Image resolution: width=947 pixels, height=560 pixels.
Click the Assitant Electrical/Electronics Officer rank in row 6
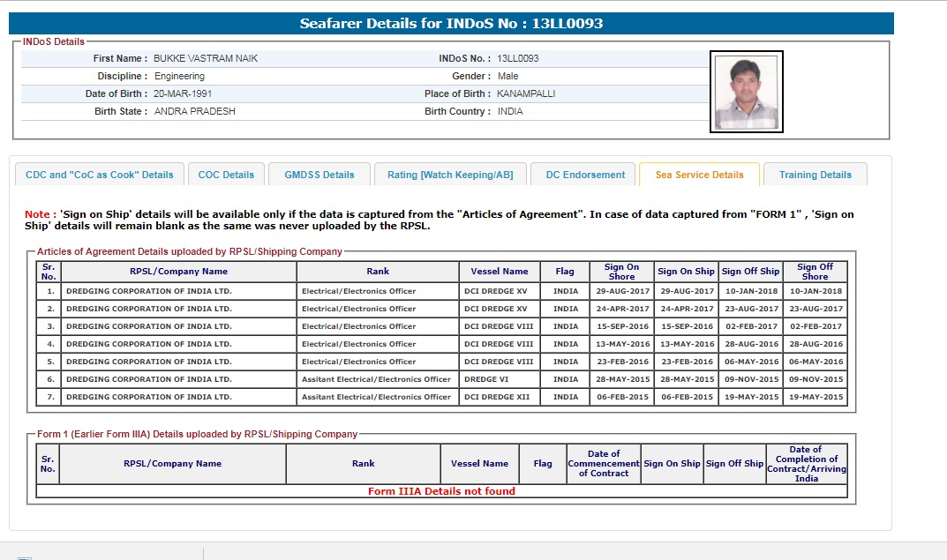376,379
